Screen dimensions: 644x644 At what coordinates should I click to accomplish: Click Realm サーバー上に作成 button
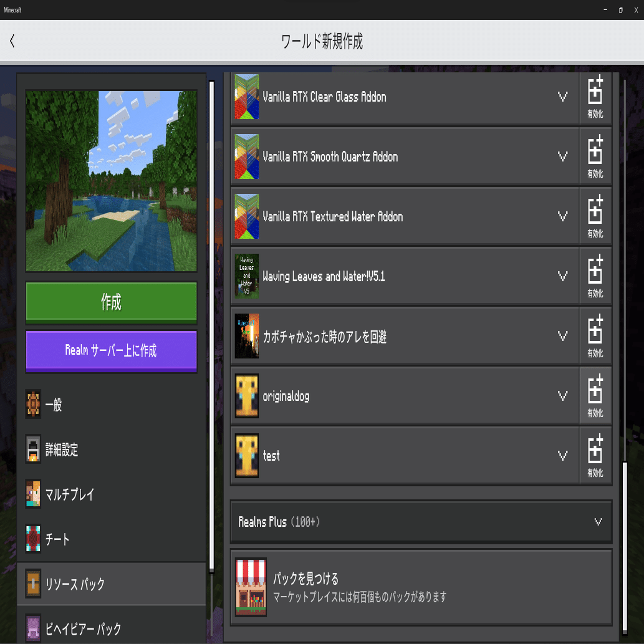[x=112, y=351]
